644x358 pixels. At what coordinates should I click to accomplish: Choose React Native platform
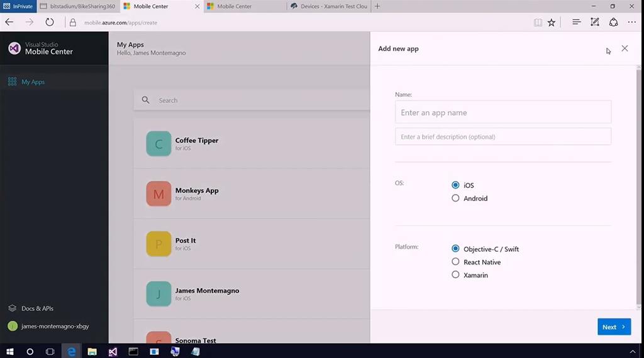tap(455, 262)
